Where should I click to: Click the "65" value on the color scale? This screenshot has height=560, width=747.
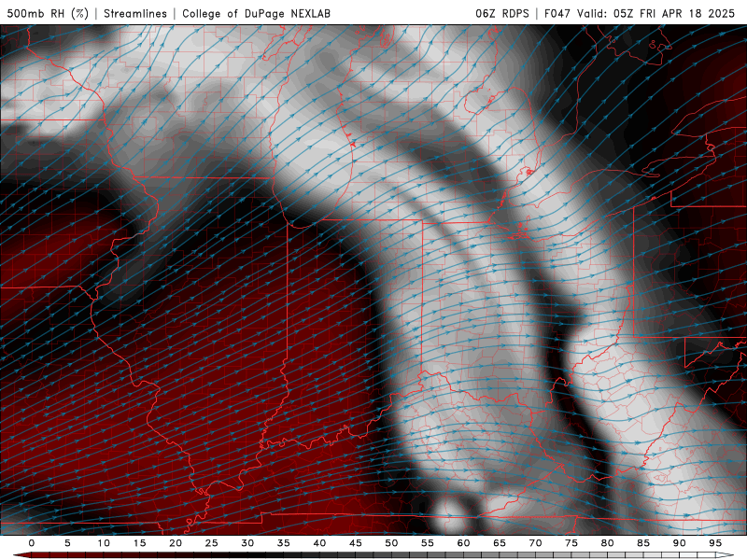(500, 543)
